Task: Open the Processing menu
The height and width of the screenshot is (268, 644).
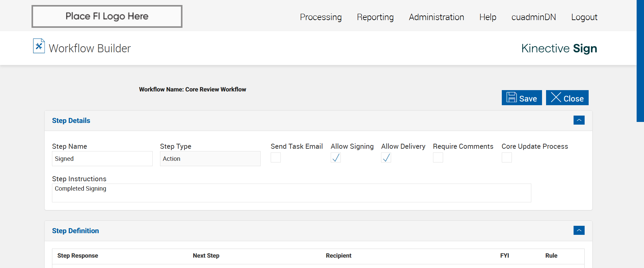Action: point(321,17)
